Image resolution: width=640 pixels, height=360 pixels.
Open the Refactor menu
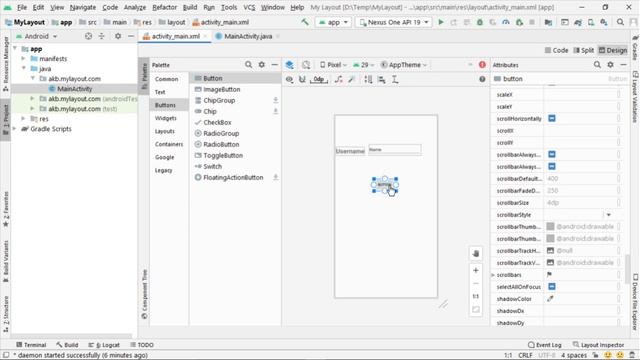tap(164, 7)
